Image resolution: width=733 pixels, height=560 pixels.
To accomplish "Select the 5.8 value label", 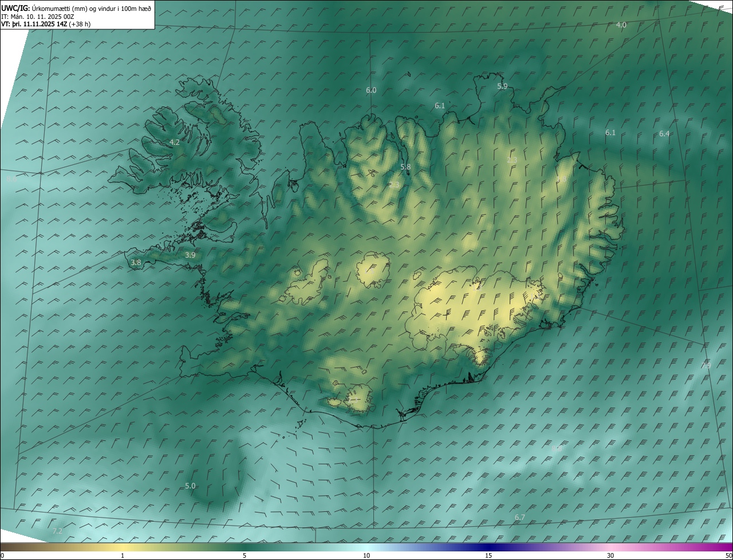I will coord(405,167).
